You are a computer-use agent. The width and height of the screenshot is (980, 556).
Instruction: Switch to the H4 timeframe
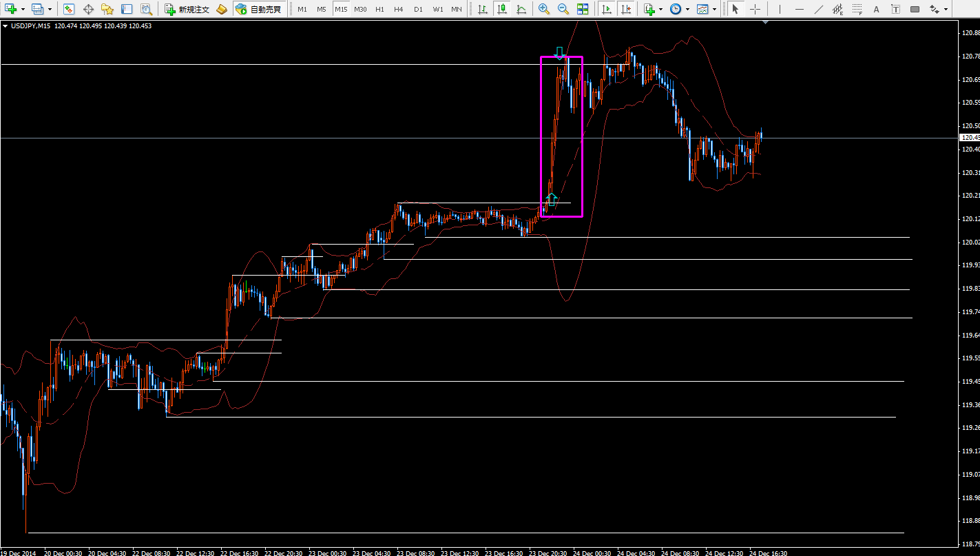(x=398, y=9)
